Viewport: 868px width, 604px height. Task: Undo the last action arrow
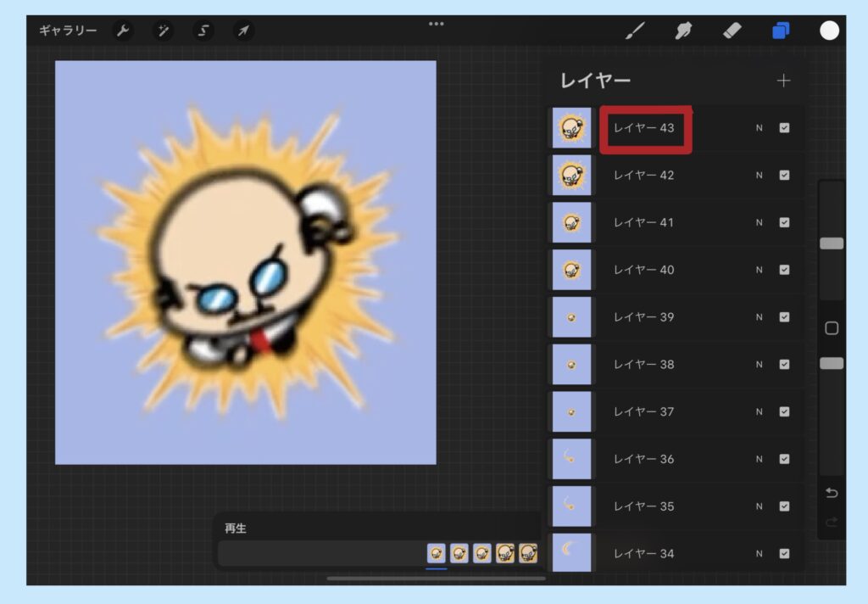click(832, 493)
